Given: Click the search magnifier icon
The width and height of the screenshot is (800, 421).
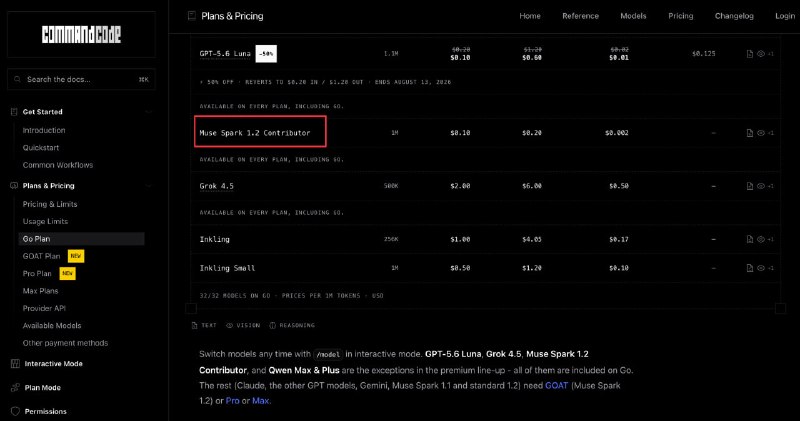Looking at the screenshot, I should pyautogui.click(x=17, y=79).
